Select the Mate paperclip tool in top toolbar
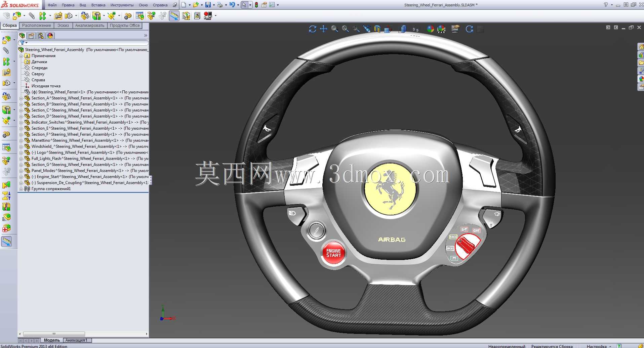Image resolution: width=644 pixels, height=348 pixels. click(32, 16)
